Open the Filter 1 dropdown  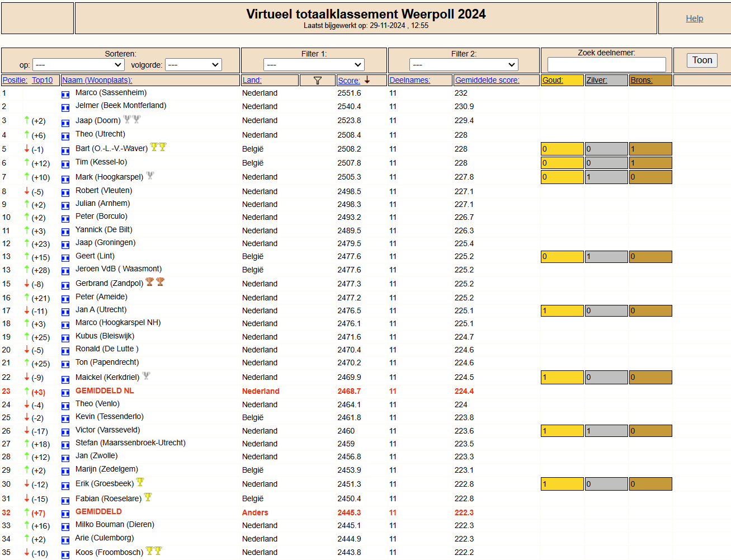[x=314, y=65]
